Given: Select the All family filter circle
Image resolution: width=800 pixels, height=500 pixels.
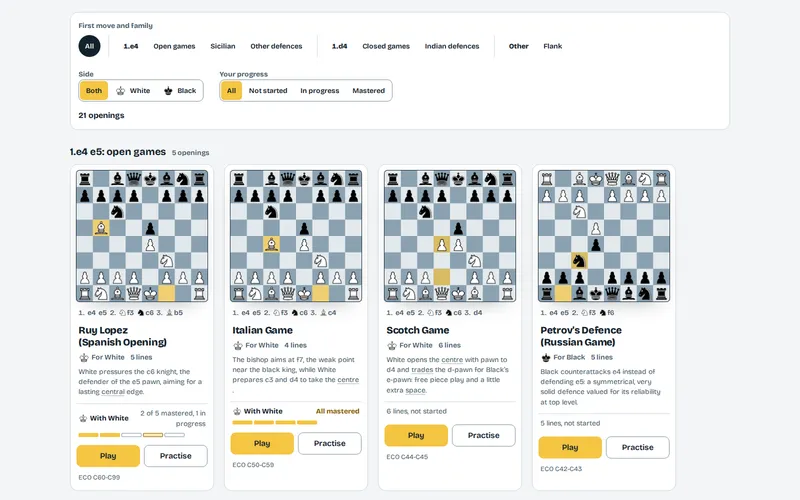Looking at the screenshot, I should coord(89,46).
